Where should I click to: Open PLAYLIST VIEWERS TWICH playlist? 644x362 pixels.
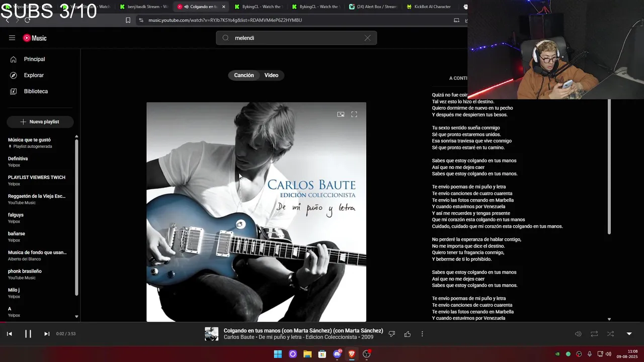[x=38, y=180]
